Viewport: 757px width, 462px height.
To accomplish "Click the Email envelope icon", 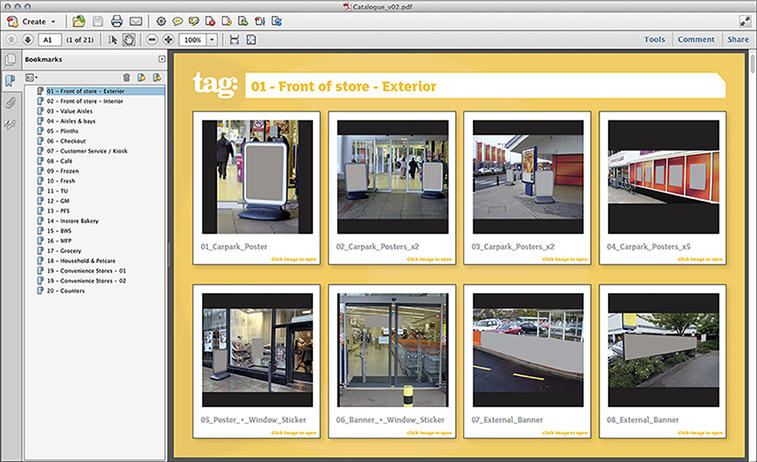I will click(135, 21).
